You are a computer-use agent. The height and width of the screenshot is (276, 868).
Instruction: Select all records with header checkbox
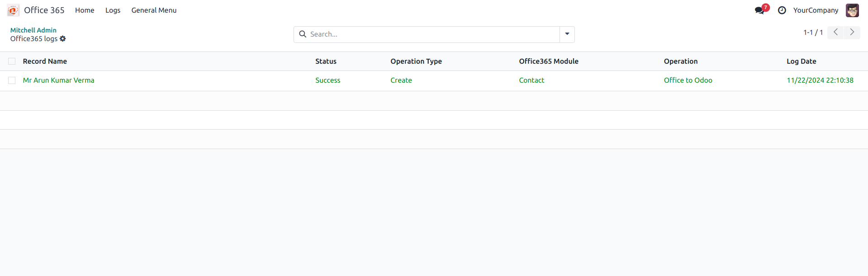click(x=12, y=61)
